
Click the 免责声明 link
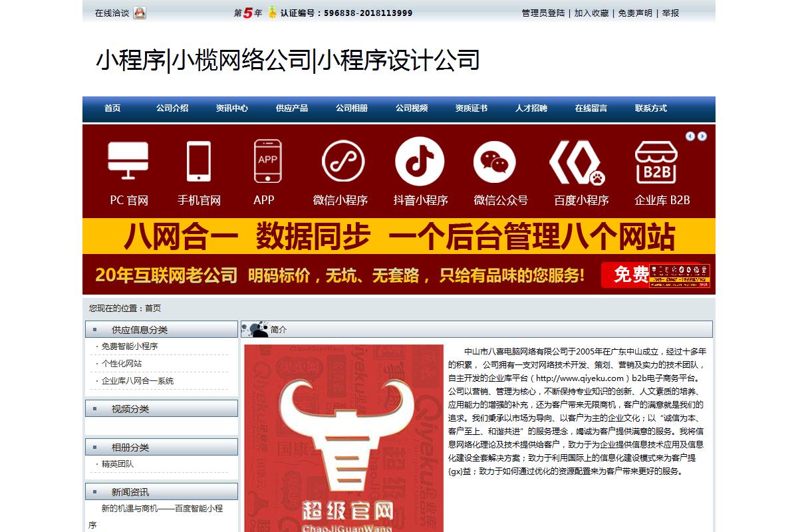pyautogui.click(x=635, y=13)
